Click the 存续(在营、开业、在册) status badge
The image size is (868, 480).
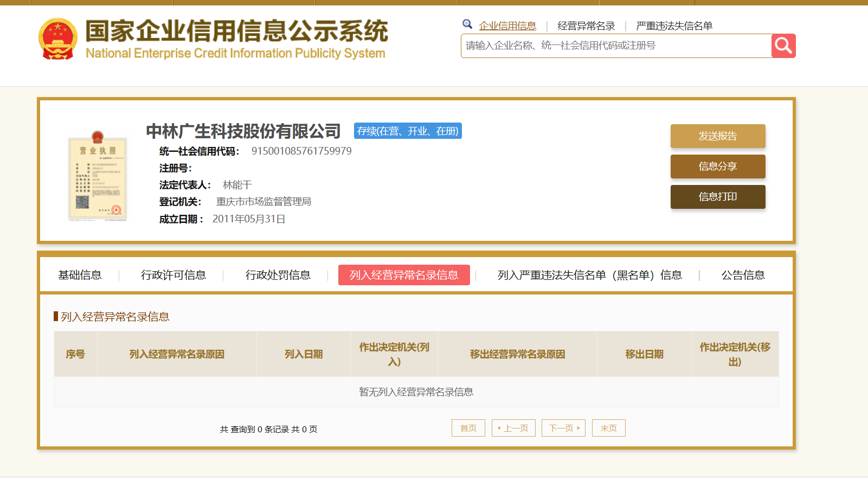[408, 131]
